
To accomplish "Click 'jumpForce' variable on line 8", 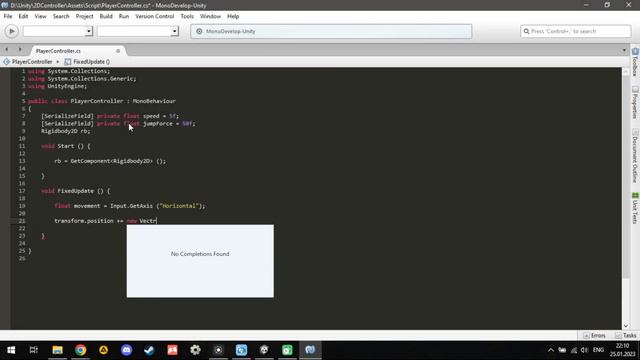I will 158,124.
